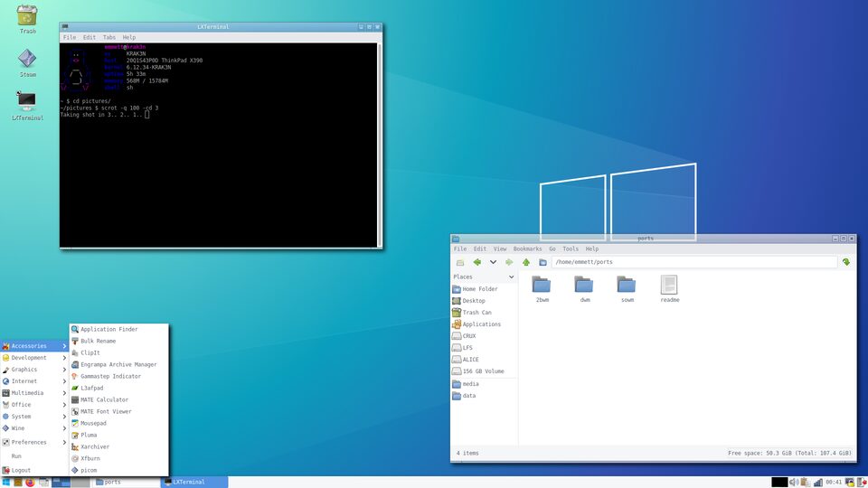Image resolution: width=868 pixels, height=488 pixels.
Task: Open the file manager File menu
Action: (460, 249)
